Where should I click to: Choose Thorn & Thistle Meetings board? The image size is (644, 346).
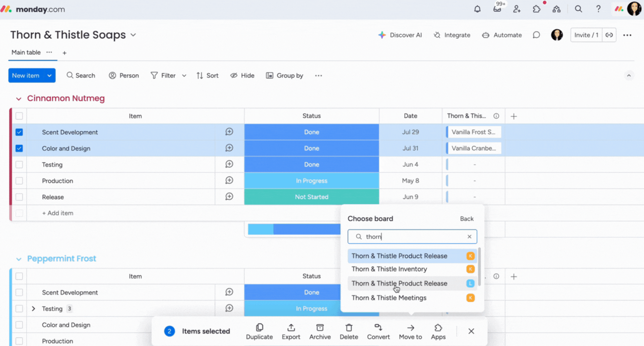pyautogui.click(x=412, y=298)
